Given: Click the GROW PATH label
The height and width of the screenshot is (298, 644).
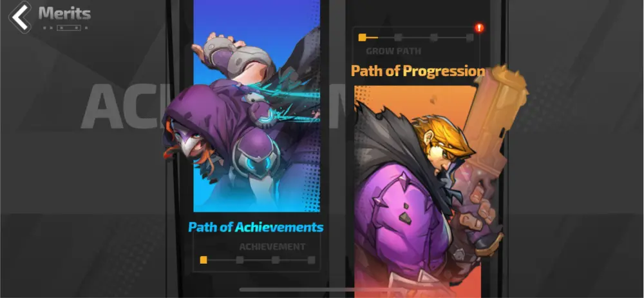Looking at the screenshot, I should pos(393,52).
